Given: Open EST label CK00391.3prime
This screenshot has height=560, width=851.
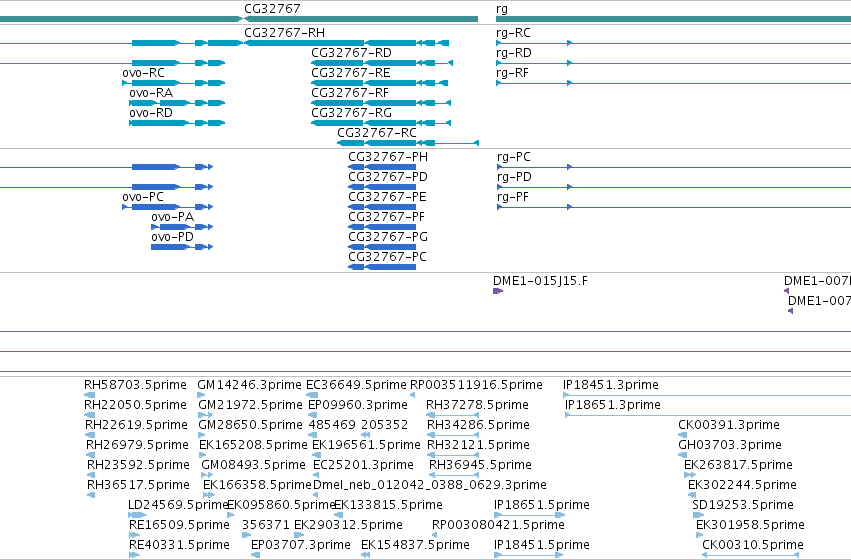Looking at the screenshot, I should pyautogui.click(x=729, y=425).
